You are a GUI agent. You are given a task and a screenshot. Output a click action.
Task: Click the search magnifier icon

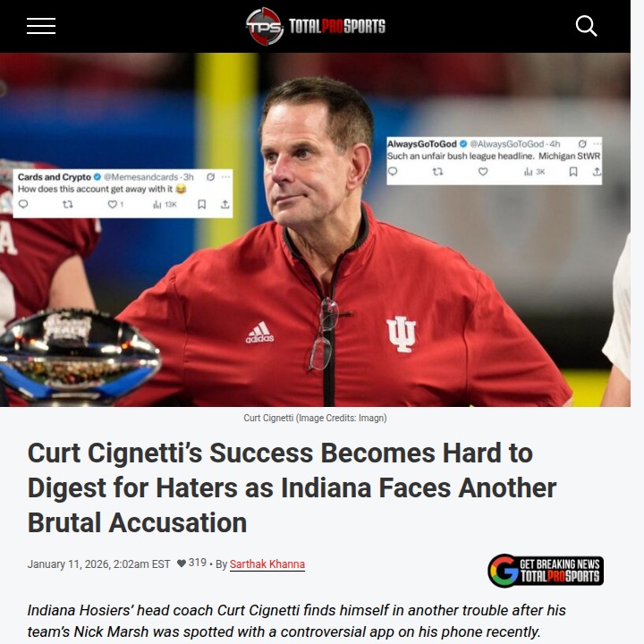pyautogui.click(x=586, y=26)
